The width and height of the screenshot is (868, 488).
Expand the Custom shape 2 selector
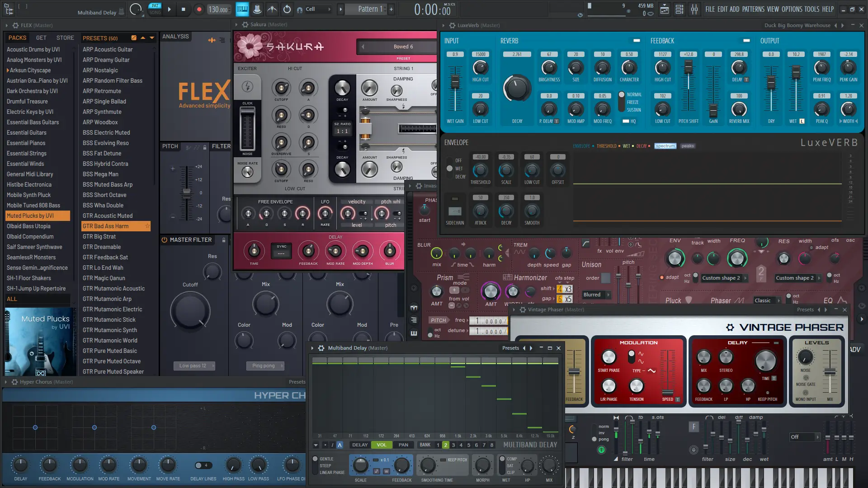724,278
